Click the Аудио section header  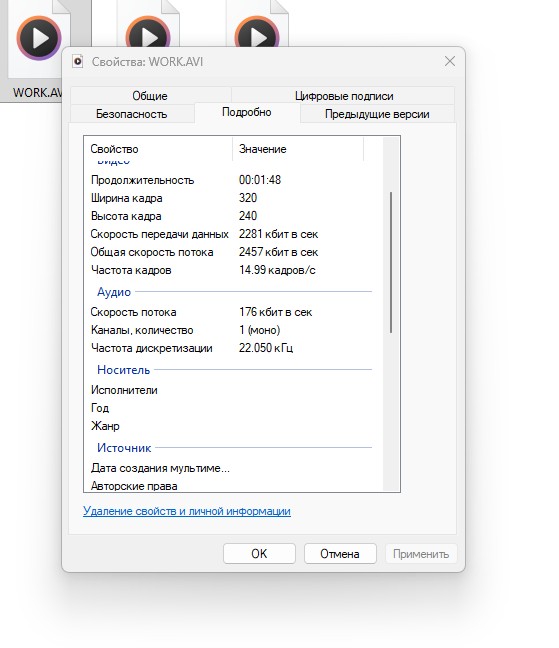(x=114, y=292)
